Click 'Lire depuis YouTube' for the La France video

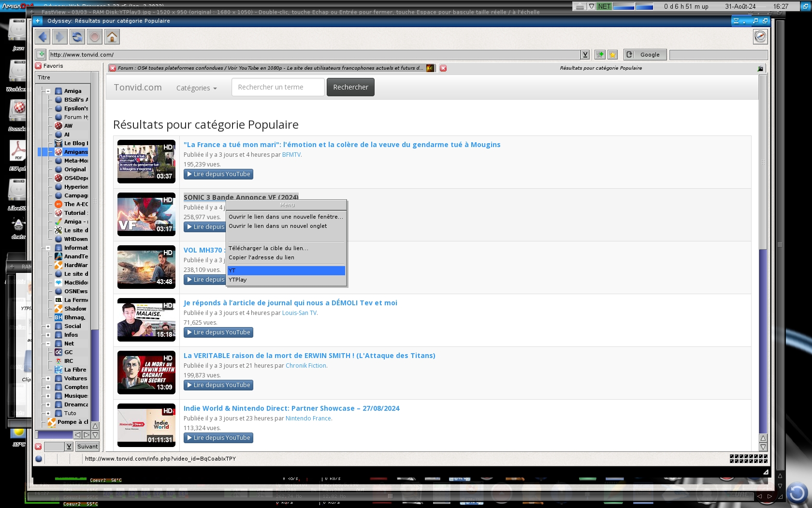coord(218,174)
